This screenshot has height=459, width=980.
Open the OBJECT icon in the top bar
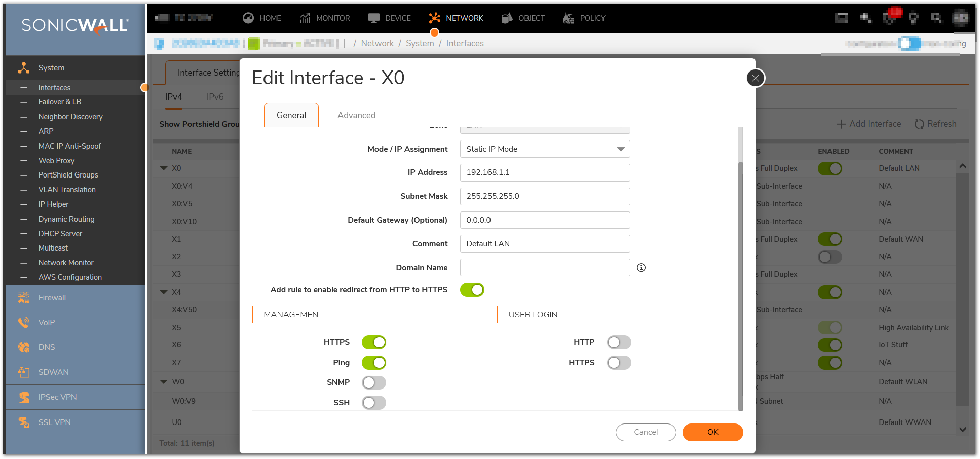pos(507,18)
